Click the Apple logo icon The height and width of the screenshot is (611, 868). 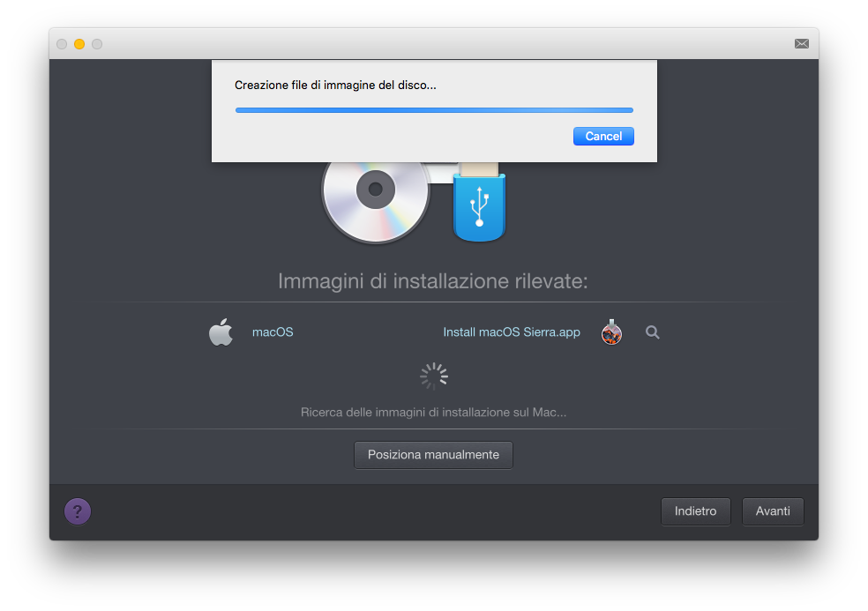tap(221, 332)
